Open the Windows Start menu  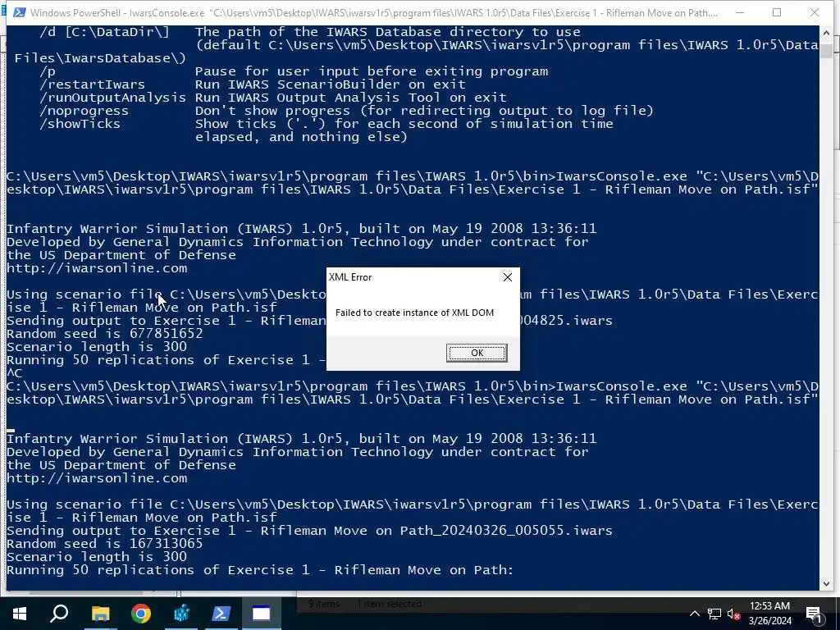(20, 614)
